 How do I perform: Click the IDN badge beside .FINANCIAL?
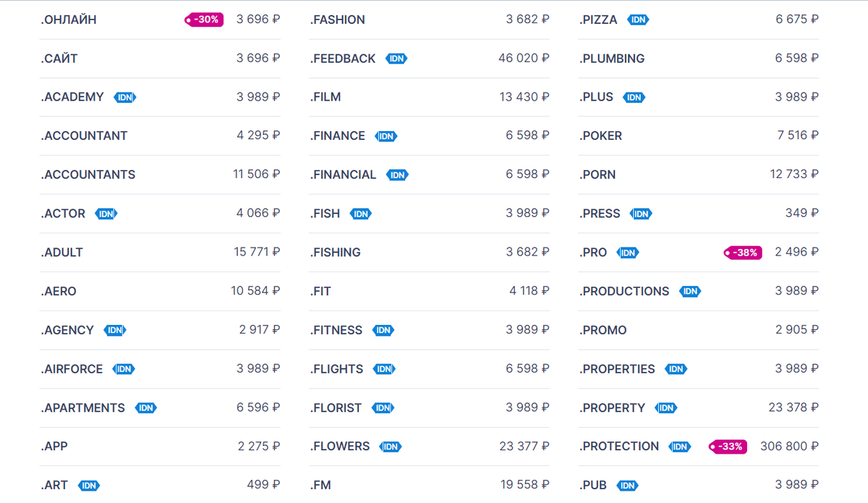397,175
